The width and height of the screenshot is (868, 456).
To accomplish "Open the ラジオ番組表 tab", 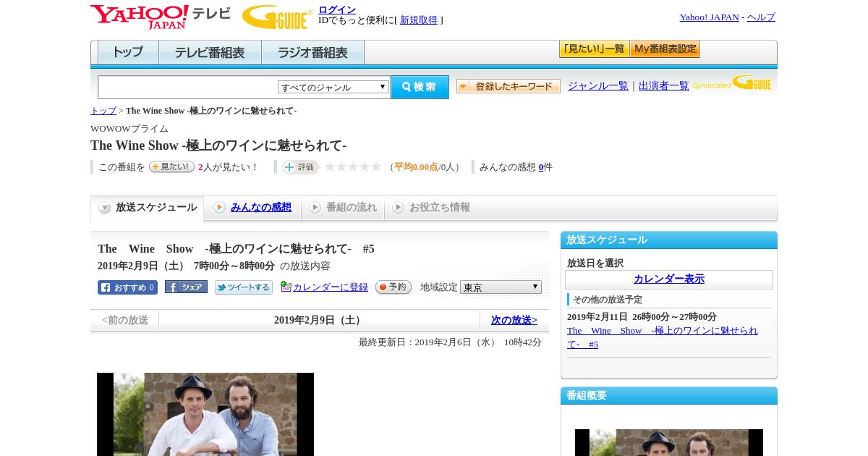I will pos(312,53).
